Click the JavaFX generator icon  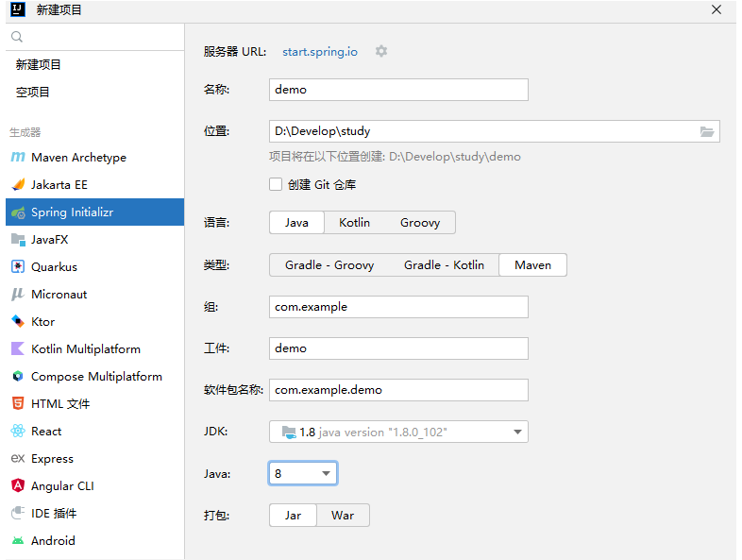17,240
